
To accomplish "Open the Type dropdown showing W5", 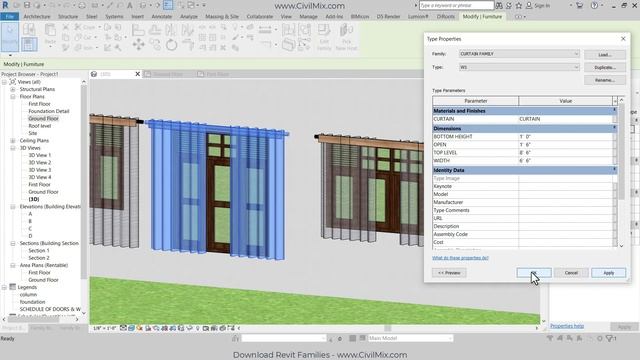I will pos(519,67).
